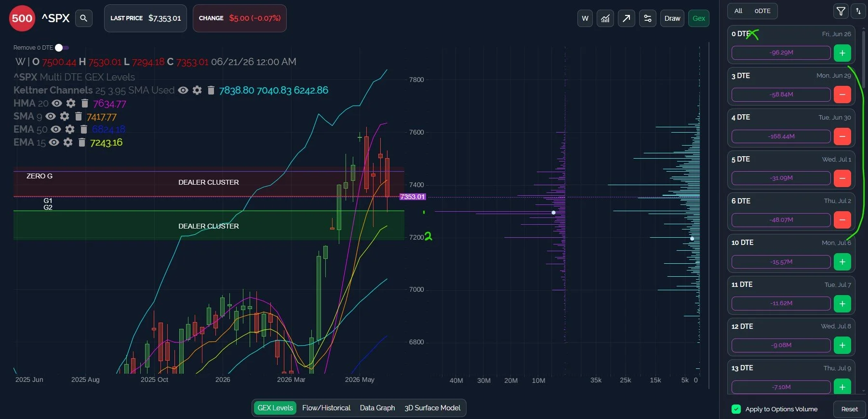
Task: Open EMA 50 settings gear
Action: coord(70,129)
